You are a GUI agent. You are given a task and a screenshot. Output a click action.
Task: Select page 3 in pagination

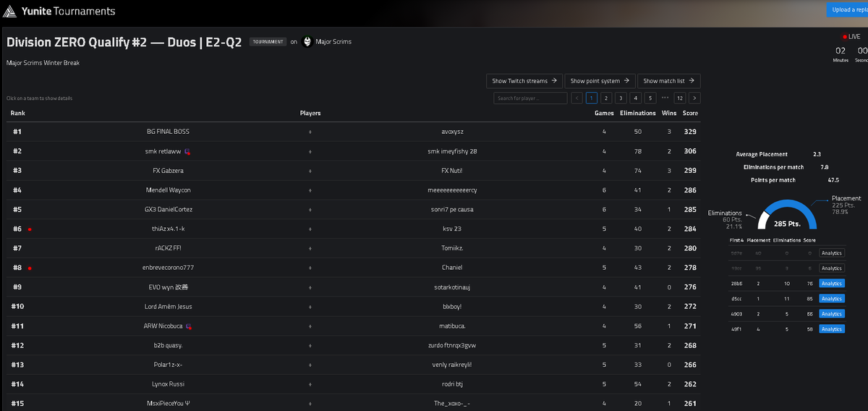(621, 98)
